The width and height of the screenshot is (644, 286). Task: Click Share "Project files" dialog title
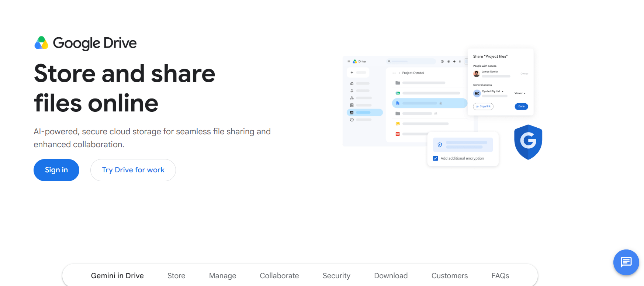coord(490,56)
